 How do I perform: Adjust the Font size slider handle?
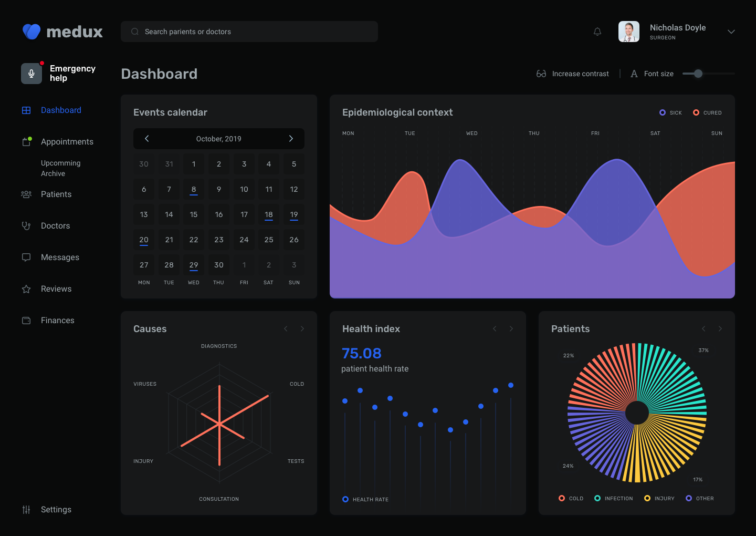click(x=698, y=74)
